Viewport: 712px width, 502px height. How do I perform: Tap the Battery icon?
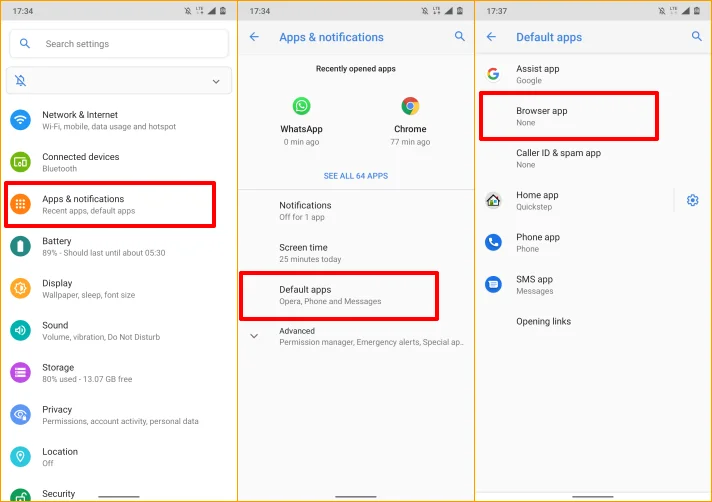coord(20,246)
